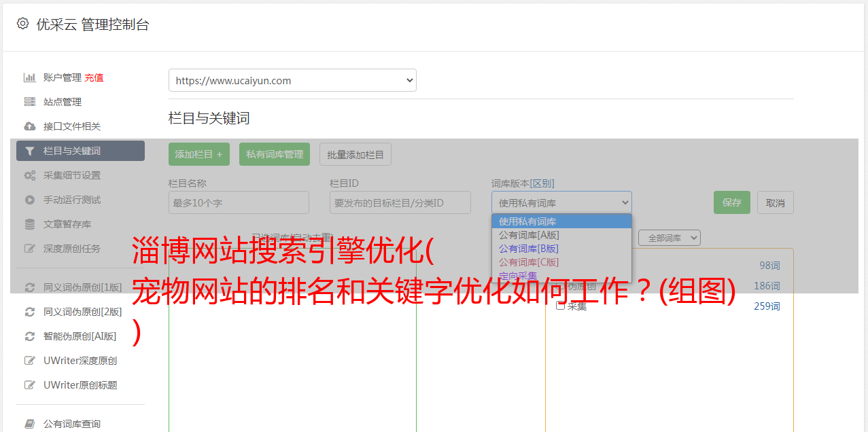
Task: Click the edit icon of 深度原创任务
Action: tap(29, 249)
